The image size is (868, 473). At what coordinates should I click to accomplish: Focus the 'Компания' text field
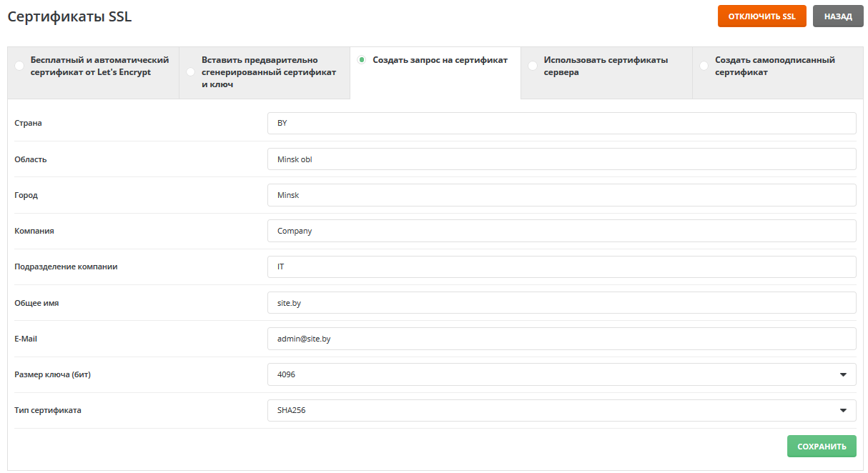click(561, 231)
